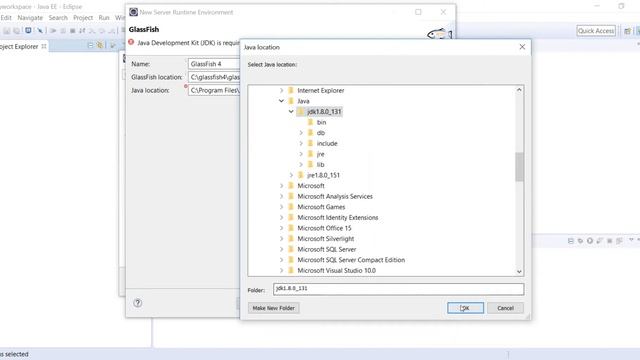Click the red error icon in the GlassFish dialog

(131, 42)
